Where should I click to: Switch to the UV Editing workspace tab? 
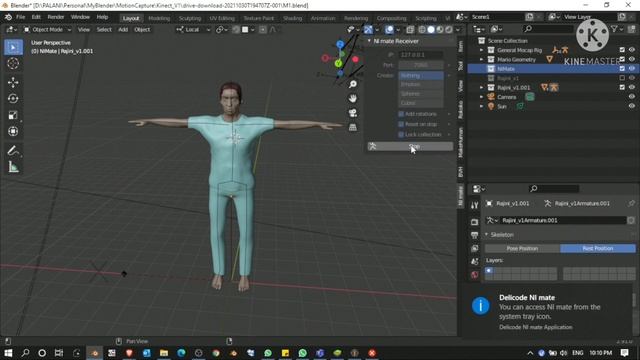tap(222, 18)
